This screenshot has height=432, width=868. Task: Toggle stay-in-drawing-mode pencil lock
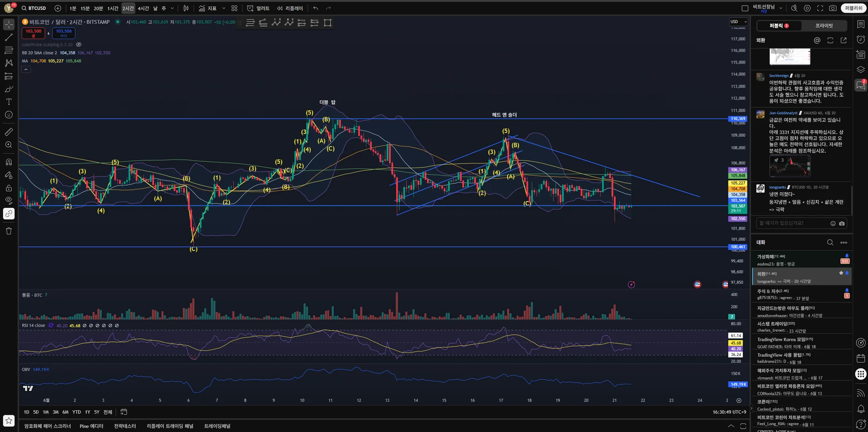[9, 175]
